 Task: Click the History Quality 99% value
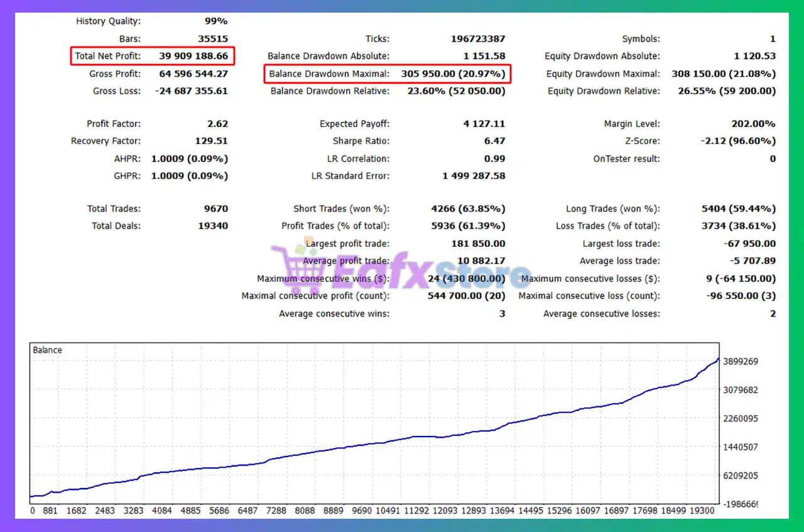(x=216, y=21)
